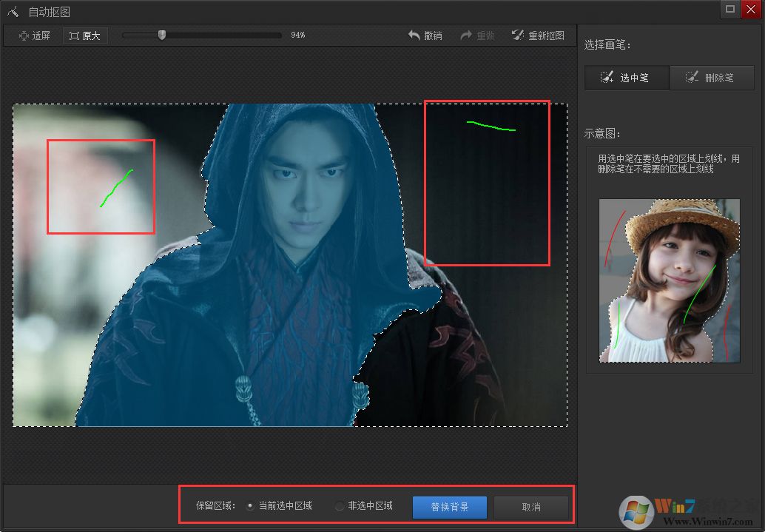
Task: Click the 94% zoom level label
Action: (298, 35)
